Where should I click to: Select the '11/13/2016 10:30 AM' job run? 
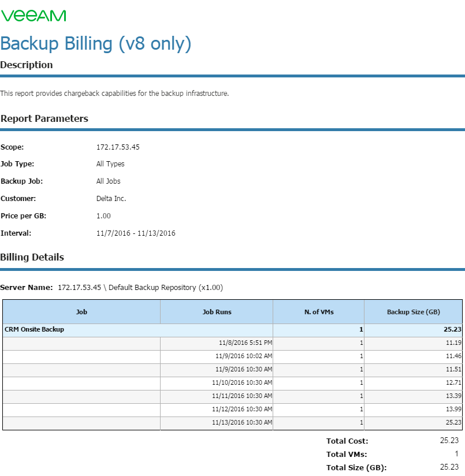pyautogui.click(x=242, y=423)
